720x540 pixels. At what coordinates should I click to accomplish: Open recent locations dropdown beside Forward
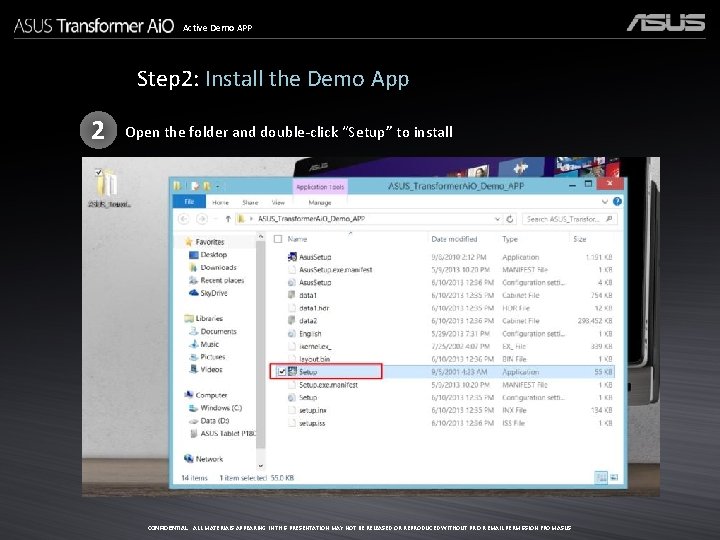pos(215,219)
